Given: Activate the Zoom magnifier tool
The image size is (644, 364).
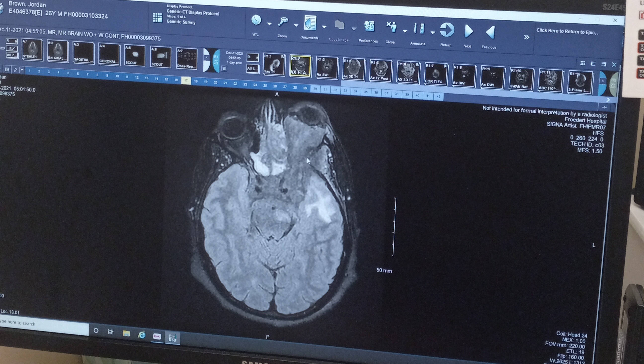Looking at the screenshot, I should tap(283, 22).
